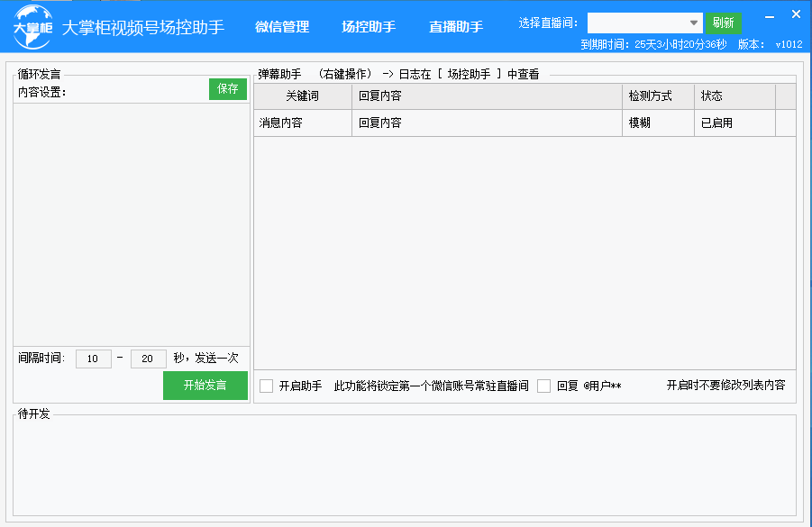
Task: Switch to the 微信管理 tab
Action: (x=282, y=27)
